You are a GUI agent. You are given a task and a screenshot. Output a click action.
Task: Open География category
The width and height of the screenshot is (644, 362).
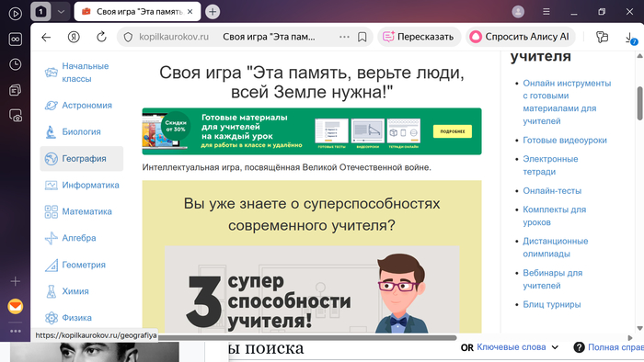pyautogui.click(x=81, y=158)
